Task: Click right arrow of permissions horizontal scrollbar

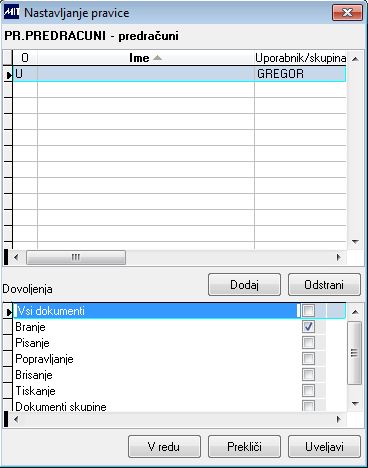Action: click(x=339, y=419)
